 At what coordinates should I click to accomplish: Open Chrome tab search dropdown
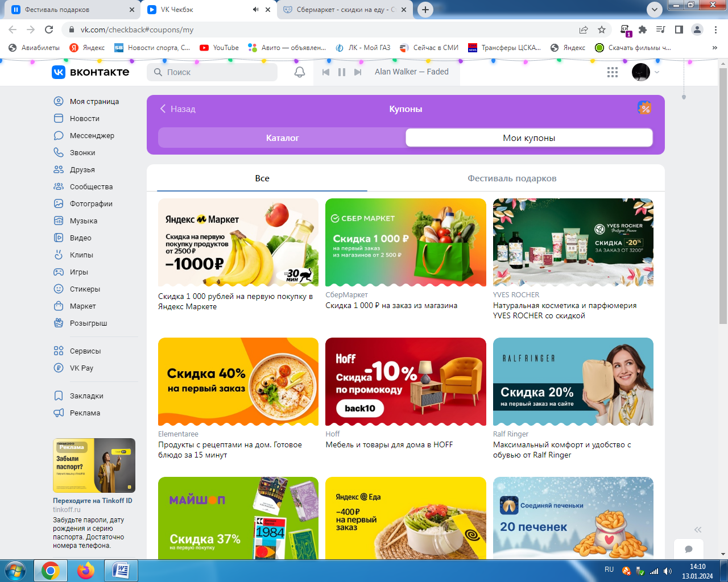655,9
